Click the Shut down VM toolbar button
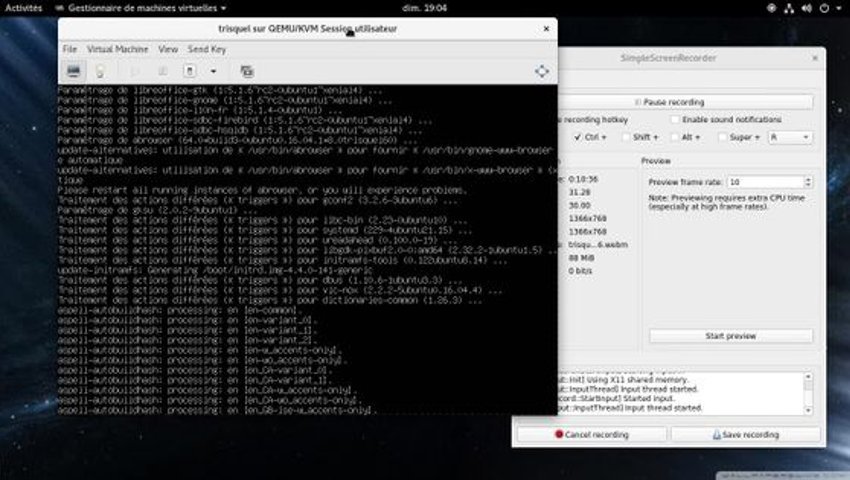The image size is (850, 480). click(189, 71)
